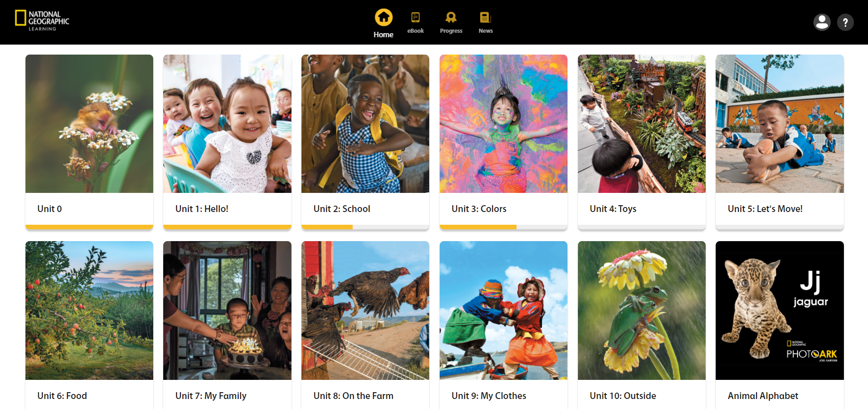
Task: Open Unit 9: My Clothes thumbnail
Action: click(503, 310)
